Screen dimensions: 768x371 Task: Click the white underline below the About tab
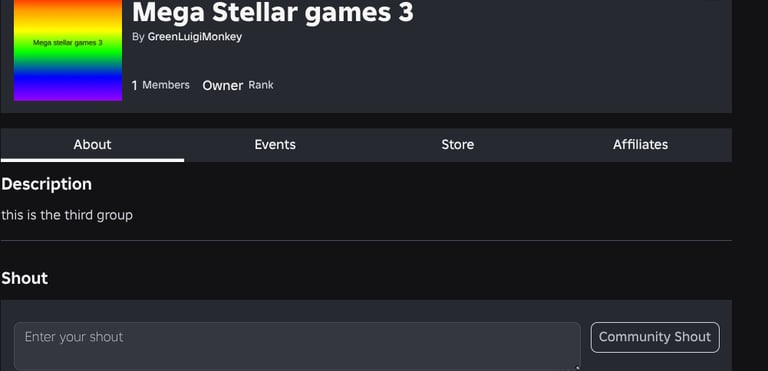(92, 160)
